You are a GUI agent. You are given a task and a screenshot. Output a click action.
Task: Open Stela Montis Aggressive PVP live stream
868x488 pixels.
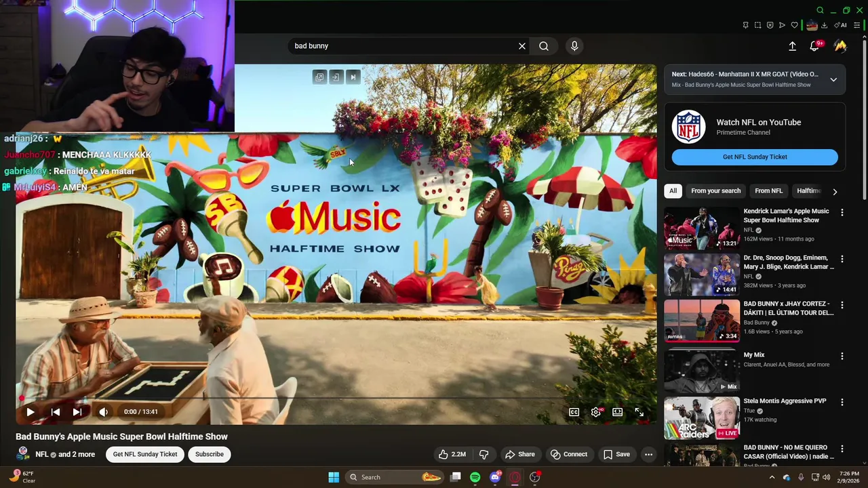[701, 418]
